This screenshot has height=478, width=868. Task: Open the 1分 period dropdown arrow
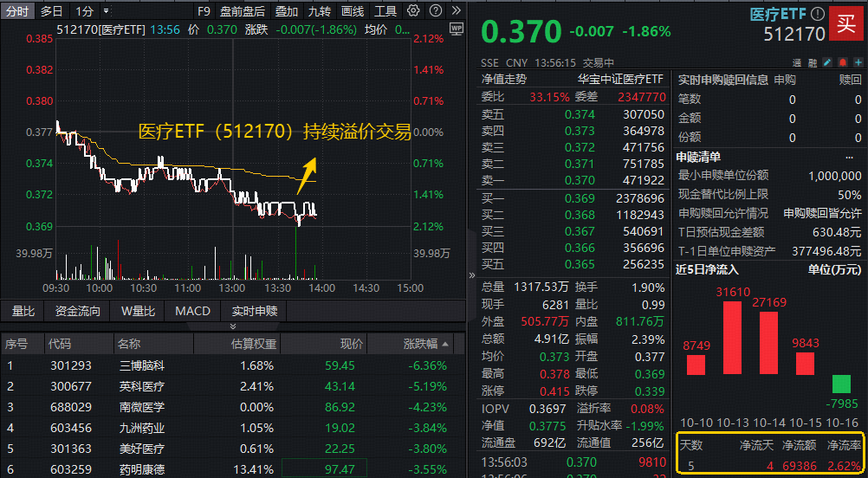click(106, 11)
